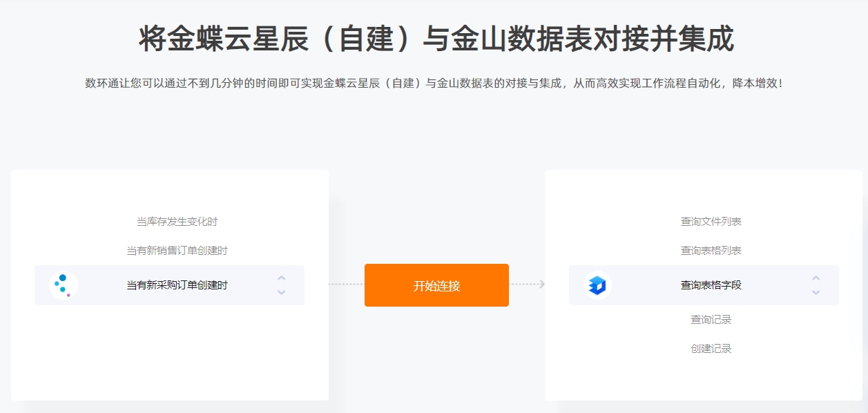This screenshot has height=413, width=868.
Task: Select the 当库存发生变化时 trigger
Action: click(177, 222)
